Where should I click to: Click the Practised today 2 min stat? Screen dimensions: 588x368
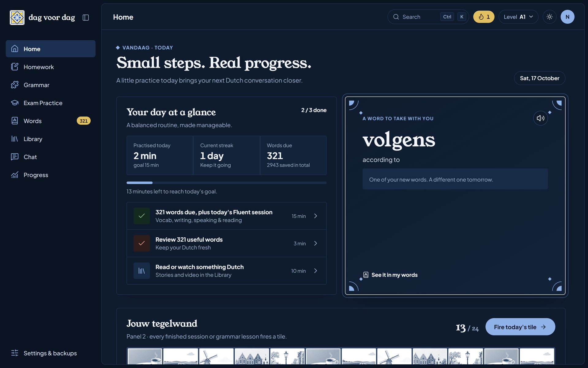click(160, 155)
